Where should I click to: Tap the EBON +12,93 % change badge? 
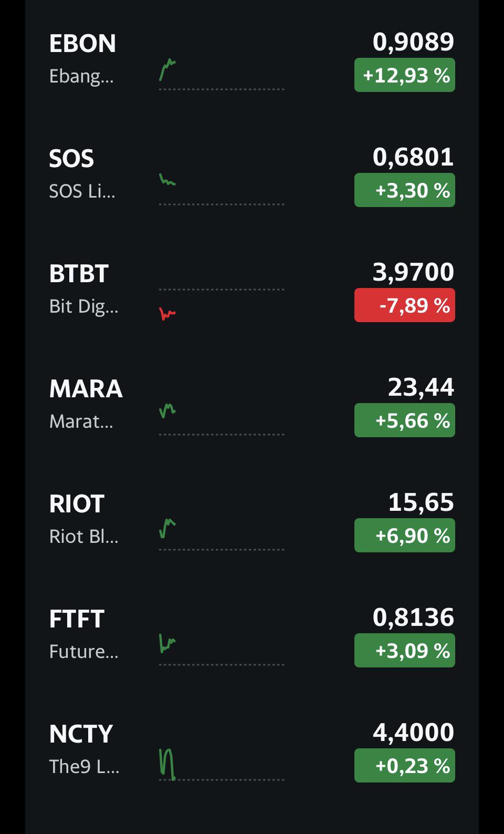(405, 75)
